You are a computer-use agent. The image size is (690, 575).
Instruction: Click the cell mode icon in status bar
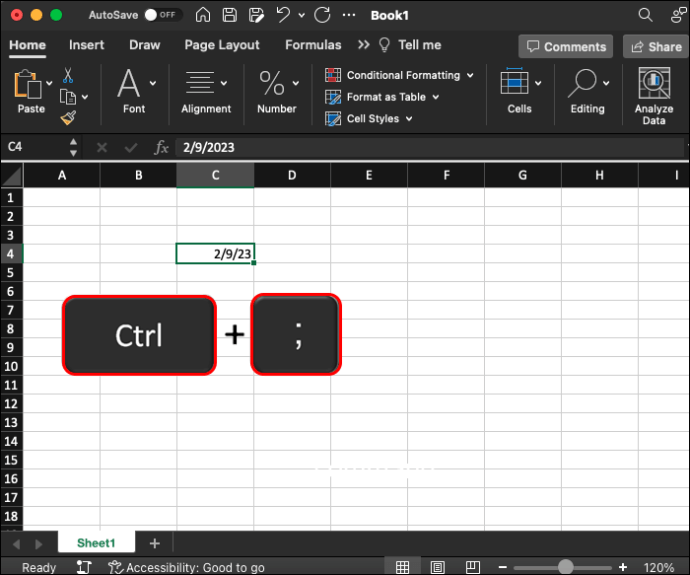coord(84,567)
